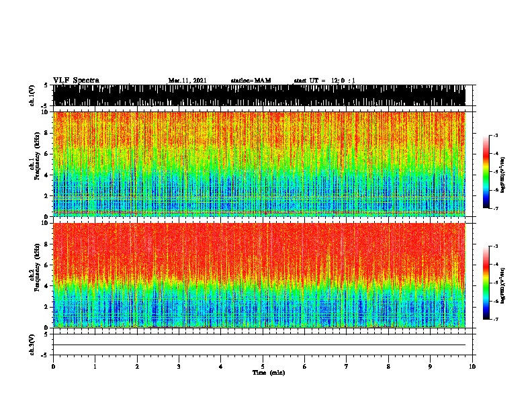Click the "-7" label on ch.2 color scale
This screenshot has width=532, height=411.
[495, 319]
